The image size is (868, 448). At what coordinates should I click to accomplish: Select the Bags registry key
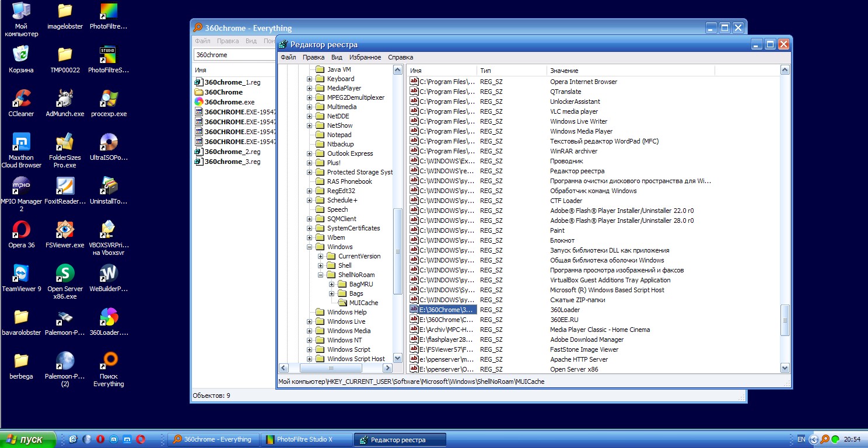click(x=356, y=293)
